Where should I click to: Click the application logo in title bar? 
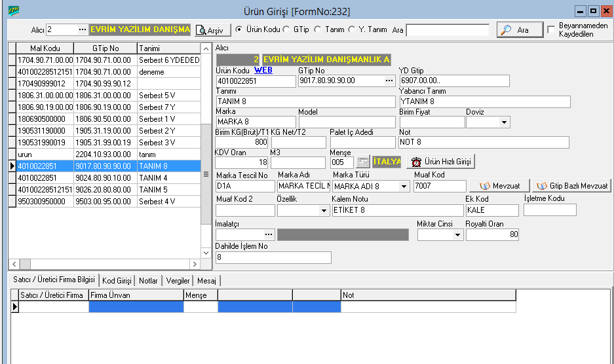click(14, 11)
